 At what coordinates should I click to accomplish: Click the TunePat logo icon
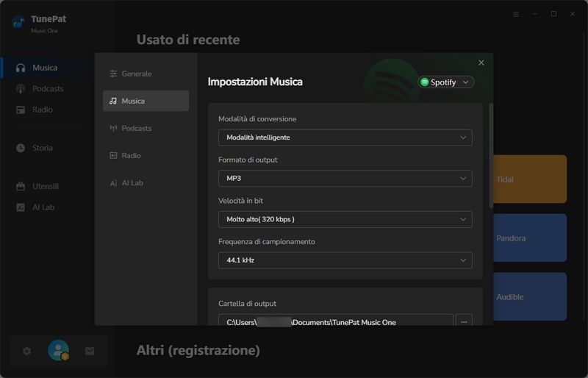coord(18,23)
